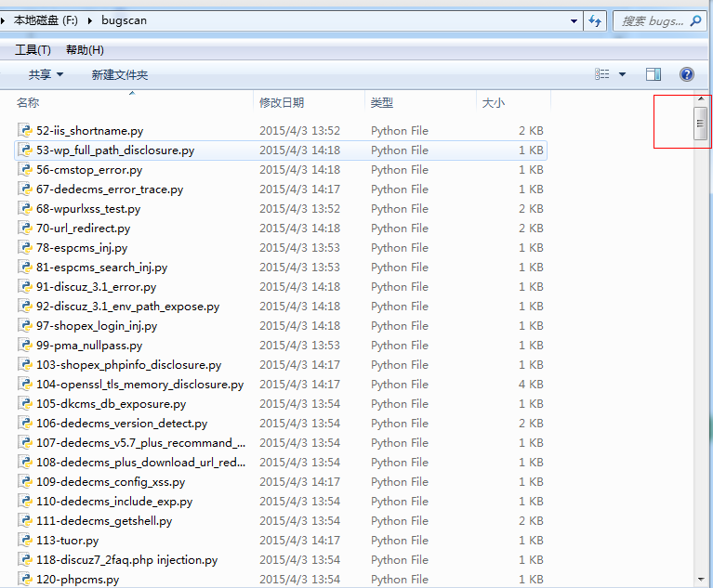Click the change view icon
This screenshot has height=588, width=713.
602,74
